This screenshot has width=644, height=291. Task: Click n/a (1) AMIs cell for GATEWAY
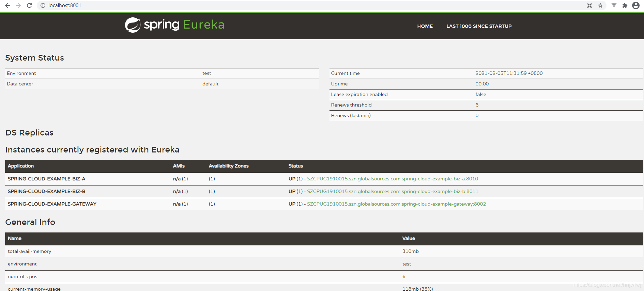(180, 204)
